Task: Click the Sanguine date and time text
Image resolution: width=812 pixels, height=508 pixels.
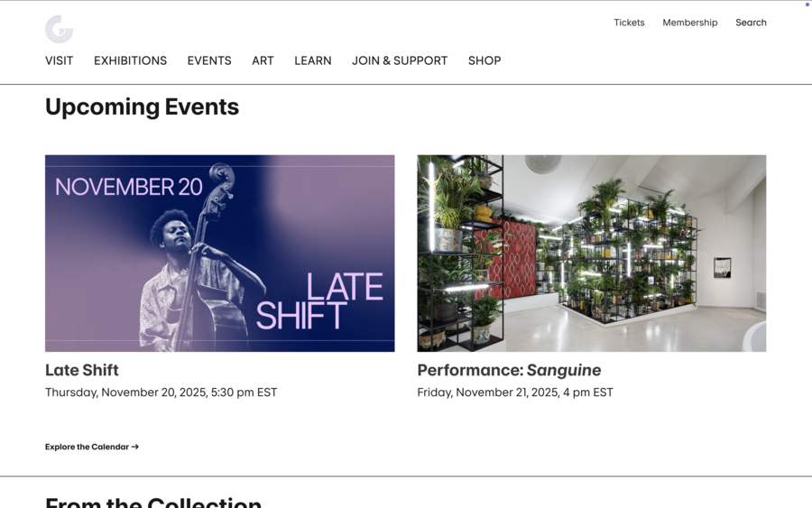Action: (514, 393)
